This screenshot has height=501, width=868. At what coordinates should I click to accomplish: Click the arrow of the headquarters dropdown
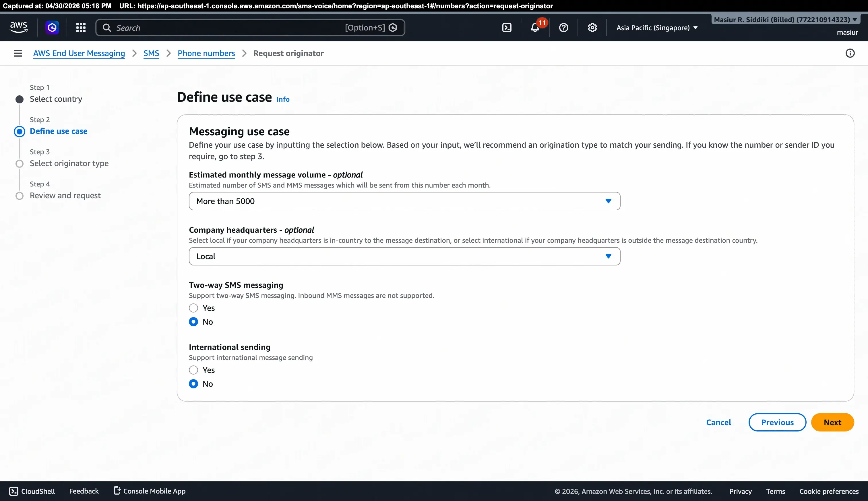(608, 256)
